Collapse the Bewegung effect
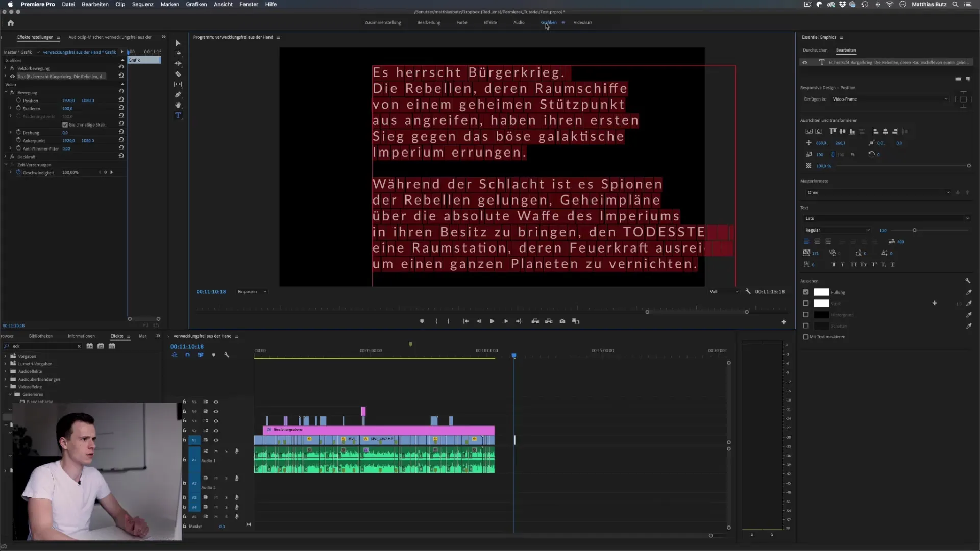 tap(6, 92)
